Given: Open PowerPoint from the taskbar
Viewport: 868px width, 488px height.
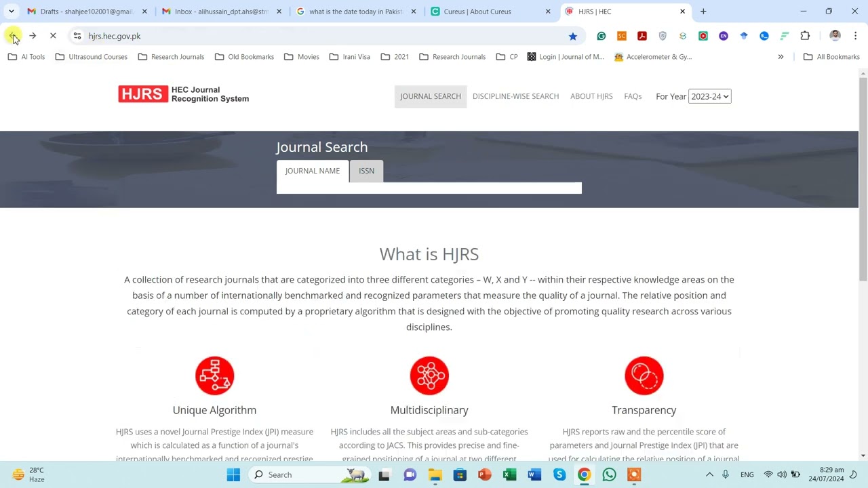Looking at the screenshot, I should pos(484,474).
